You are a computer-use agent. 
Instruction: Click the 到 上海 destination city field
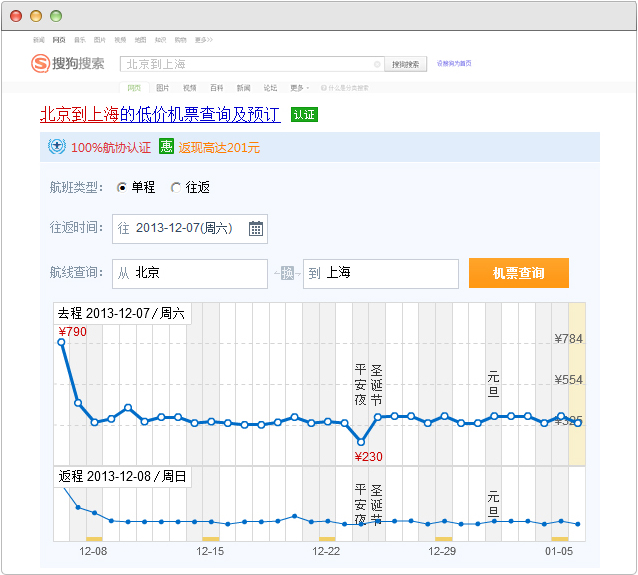380,273
